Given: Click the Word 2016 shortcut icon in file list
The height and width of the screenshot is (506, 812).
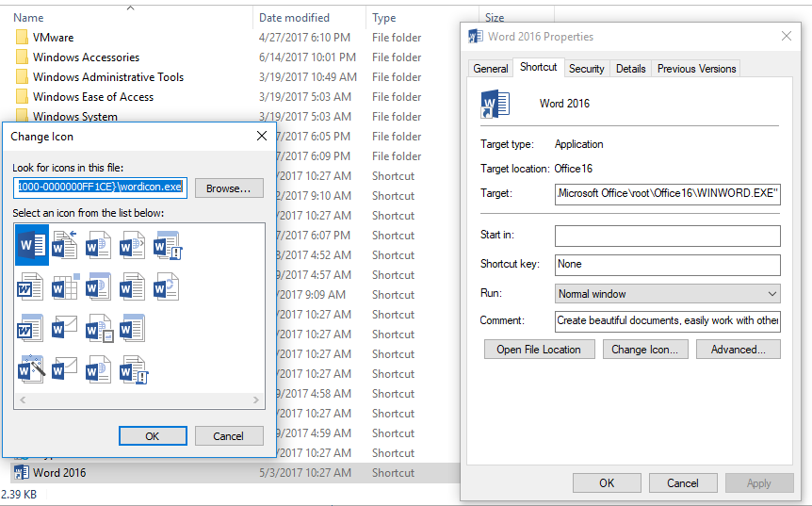Looking at the screenshot, I should point(22,472).
